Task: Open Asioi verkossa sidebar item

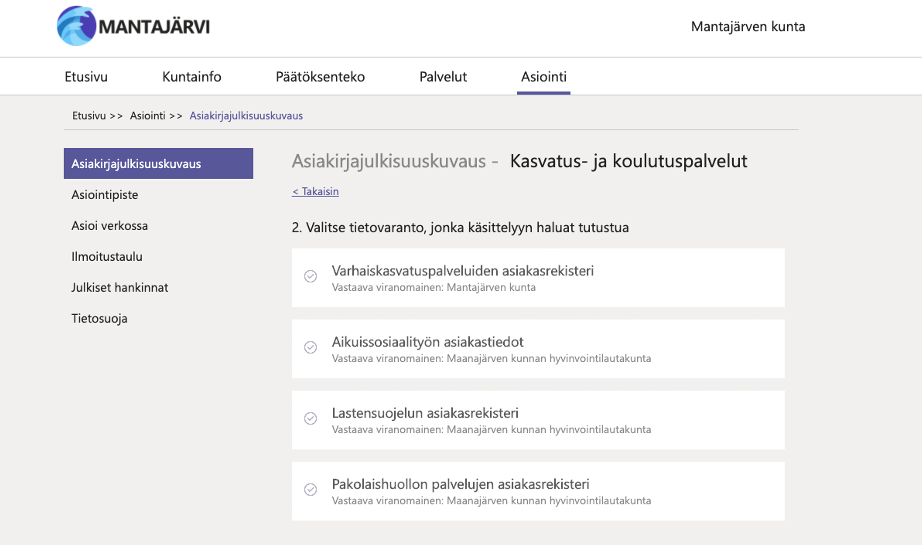Action: tap(109, 226)
